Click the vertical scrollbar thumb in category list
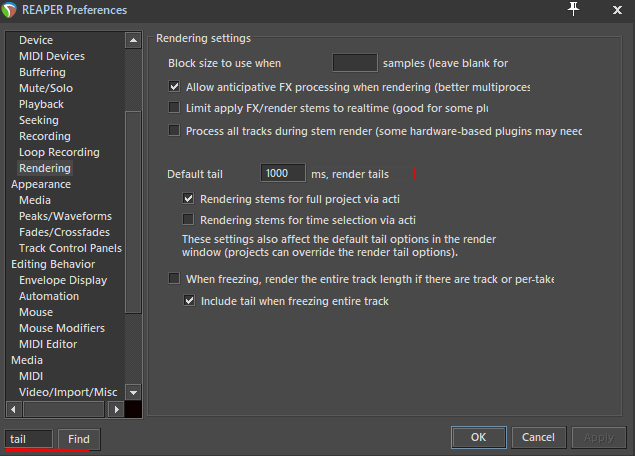 [133, 212]
